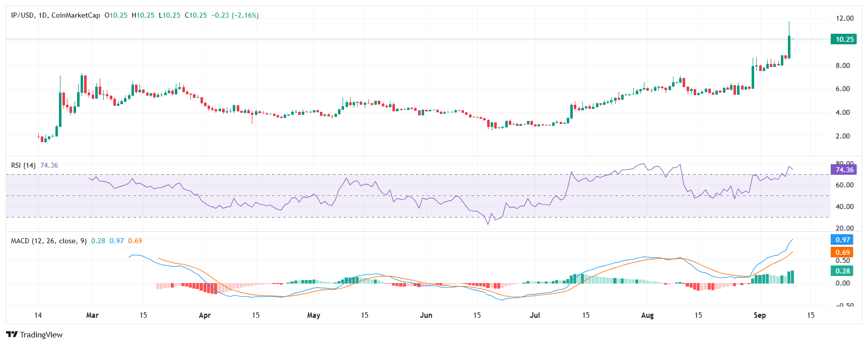The height and width of the screenshot is (345, 868).
Task: Click the Sep label on time axis
Action: (759, 315)
